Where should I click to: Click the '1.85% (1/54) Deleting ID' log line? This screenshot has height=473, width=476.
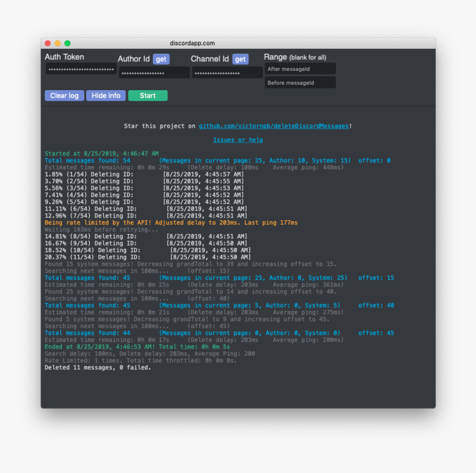pyautogui.click(x=144, y=174)
